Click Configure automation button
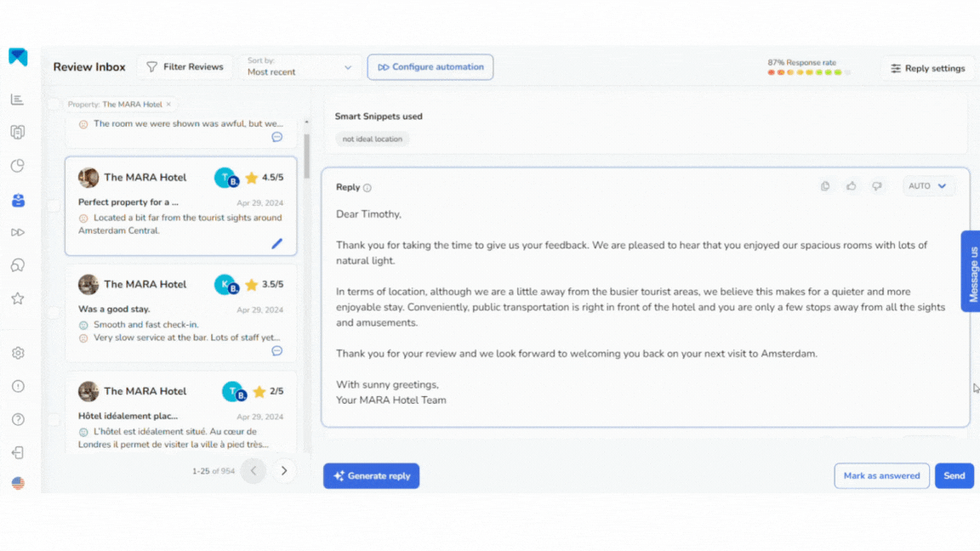The image size is (980, 551). 430,67
